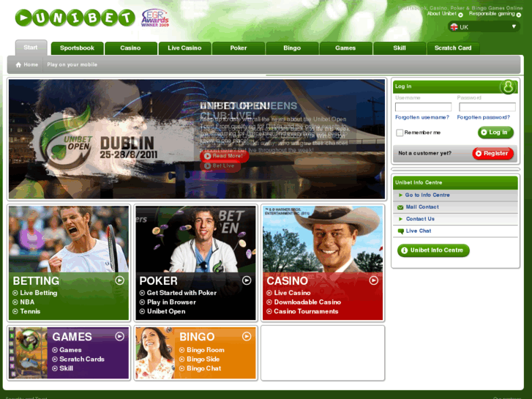Click the Casino cowboy hat man thumbnail
Image resolution: width=532 pixels, height=399 pixels.
(x=323, y=239)
